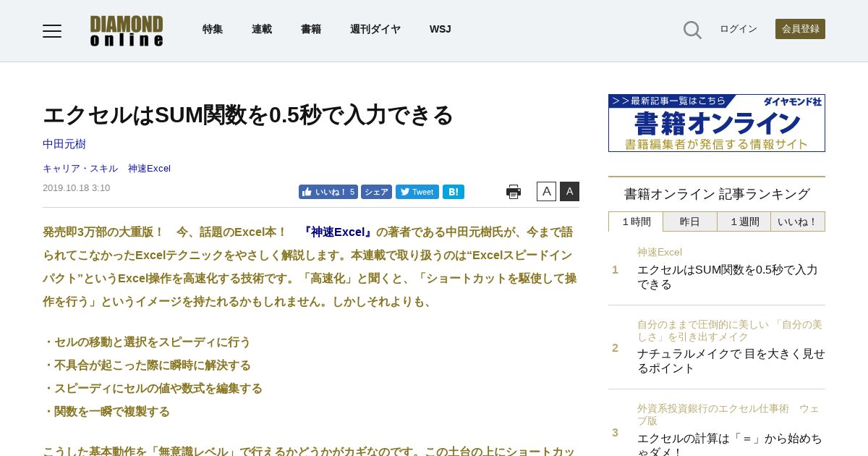Screen dimensions: 868x456
Task: Open the WSJ menu item
Action: tap(440, 29)
